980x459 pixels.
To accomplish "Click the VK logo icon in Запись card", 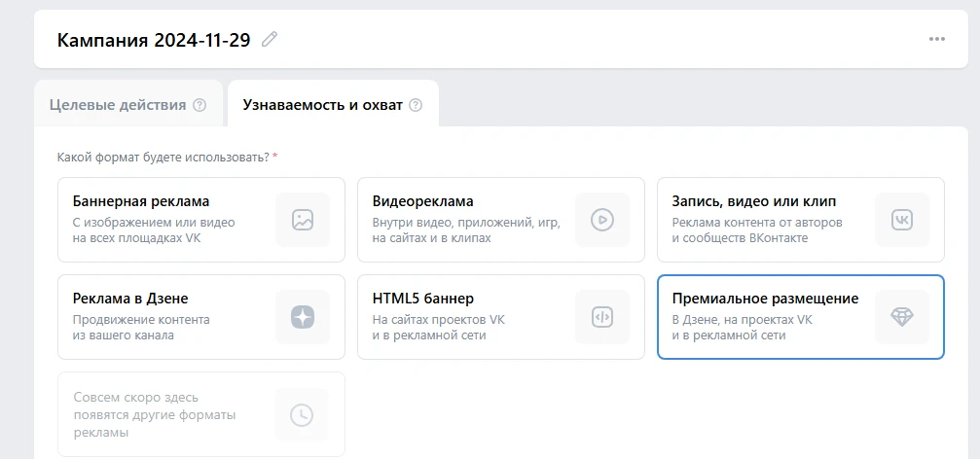I will [x=902, y=220].
